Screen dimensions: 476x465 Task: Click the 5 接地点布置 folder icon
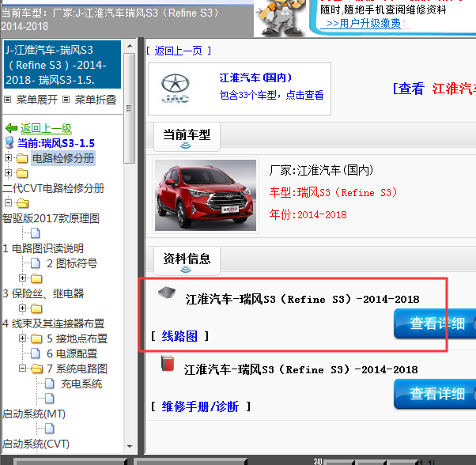pyautogui.click(x=36, y=338)
